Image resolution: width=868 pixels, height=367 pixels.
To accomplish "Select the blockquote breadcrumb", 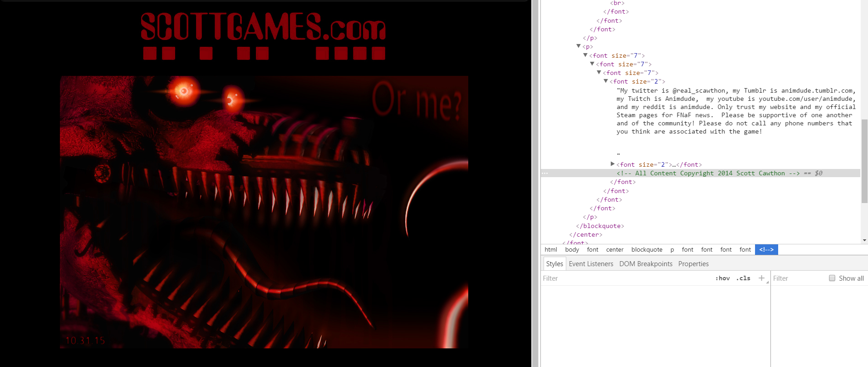I will tap(647, 249).
